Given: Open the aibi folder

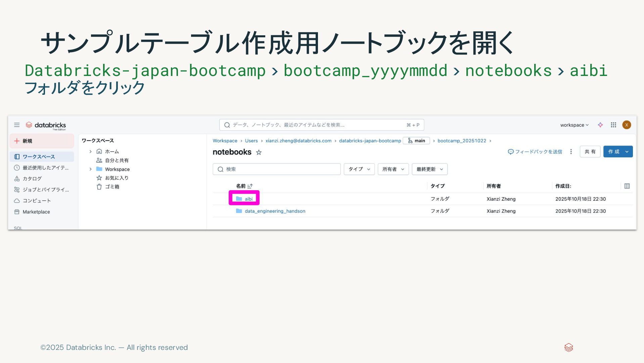Looking at the screenshot, I should [x=248, y=199].
